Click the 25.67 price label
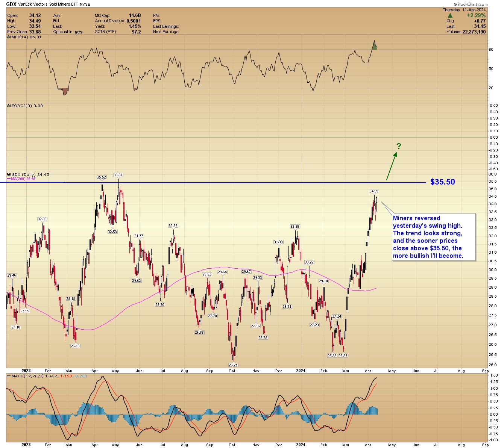This screenshot has height=448, width=504. click(x=343, y=356)
